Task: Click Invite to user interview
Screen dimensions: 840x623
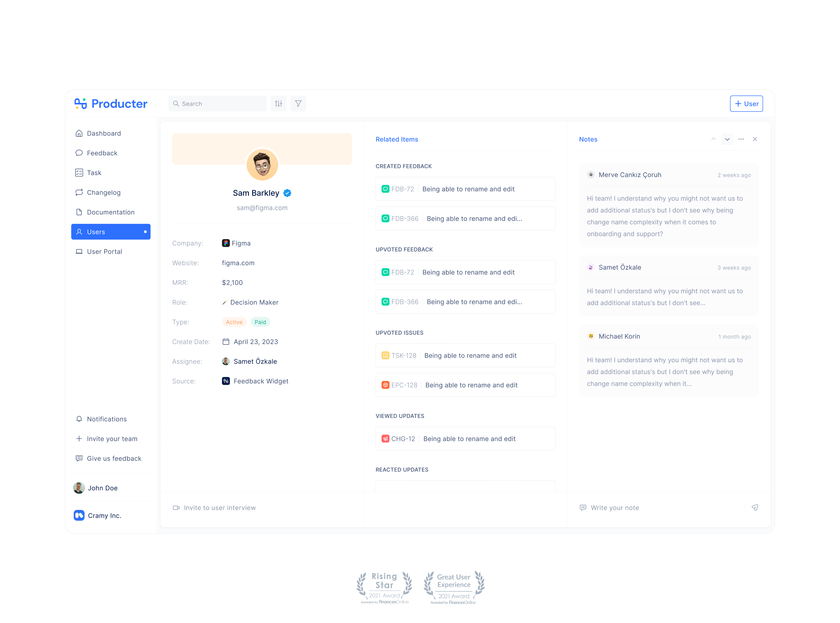Action: (x=214, y=508)
